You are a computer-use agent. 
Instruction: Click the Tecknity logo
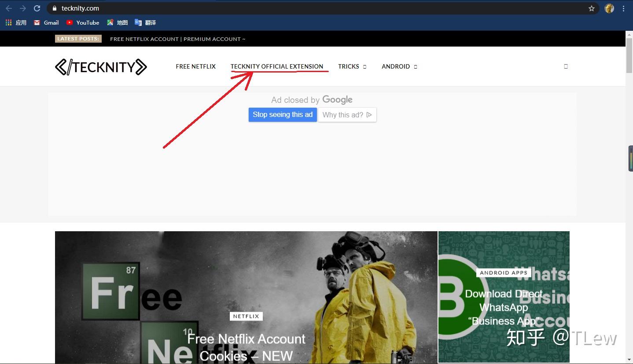tap(101, 67)
